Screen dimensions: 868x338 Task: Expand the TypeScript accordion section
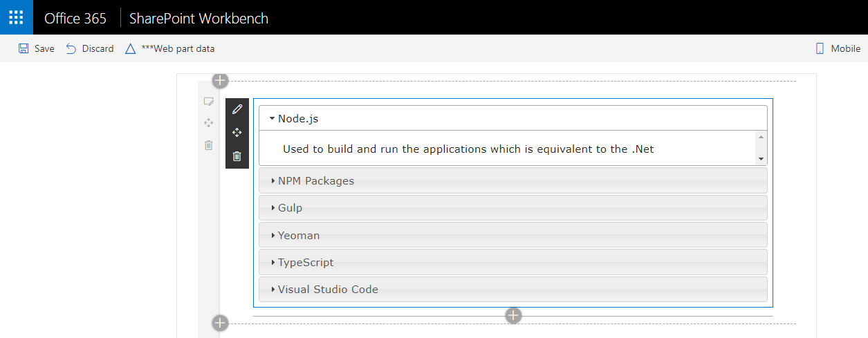[306, 263]
